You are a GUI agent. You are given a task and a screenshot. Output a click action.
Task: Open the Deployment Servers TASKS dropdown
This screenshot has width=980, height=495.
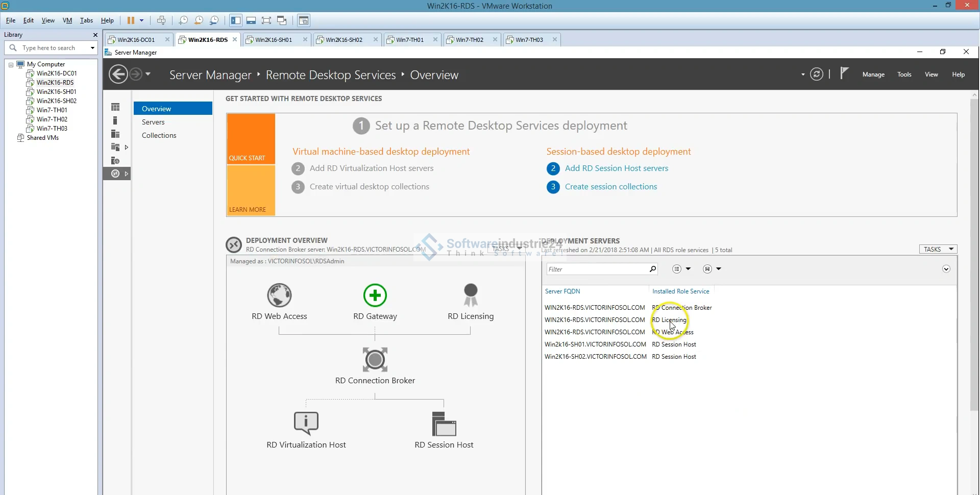pos(938,250)
